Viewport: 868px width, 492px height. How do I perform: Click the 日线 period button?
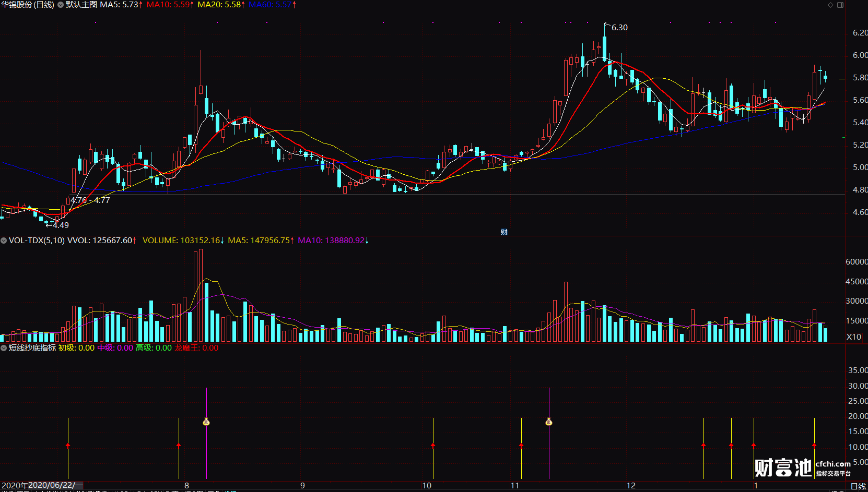click(x=858, y=486)
